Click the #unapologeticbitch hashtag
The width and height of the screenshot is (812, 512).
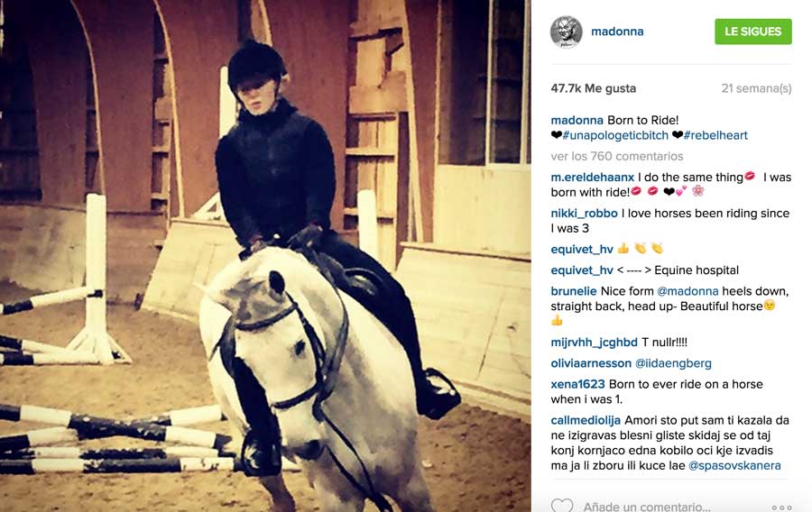click(615, 135)
